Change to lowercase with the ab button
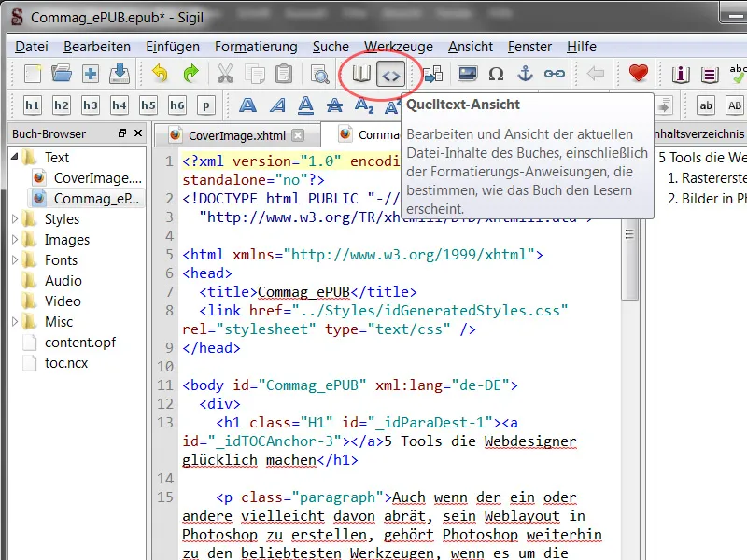 pos(706,105)
